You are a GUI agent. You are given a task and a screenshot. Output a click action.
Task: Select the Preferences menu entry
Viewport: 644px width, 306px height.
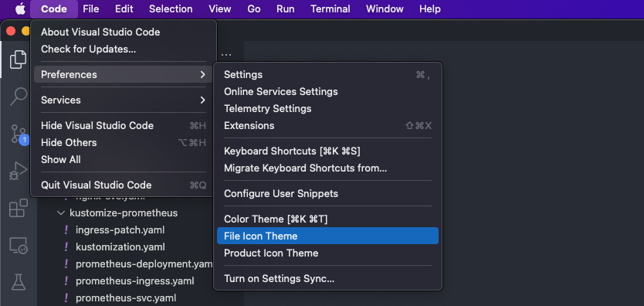124,74
